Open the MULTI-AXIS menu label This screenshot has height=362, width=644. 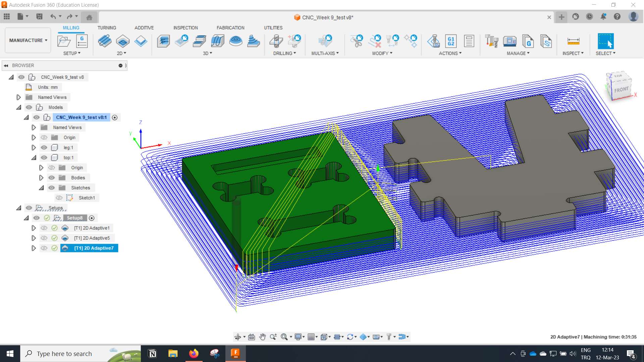(325, 53)
